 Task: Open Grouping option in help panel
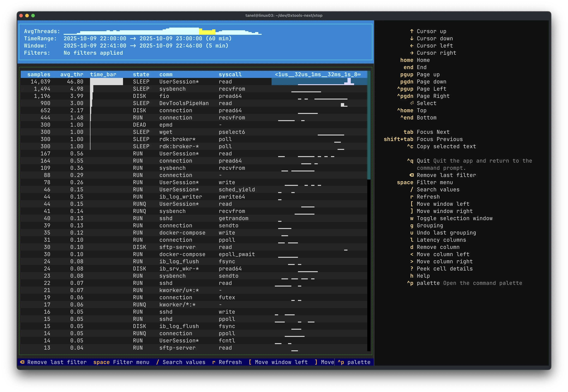click(430, 226)
